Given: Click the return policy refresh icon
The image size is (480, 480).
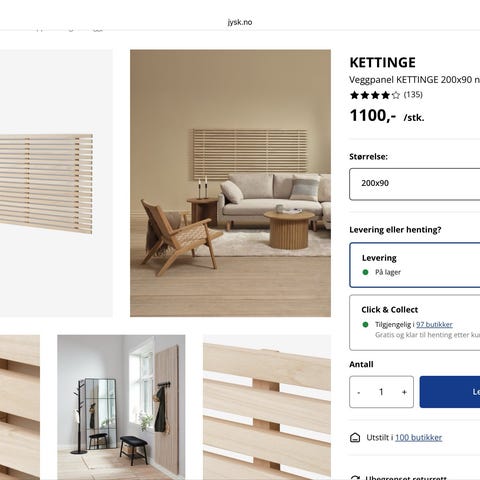Looking at the screenshot, I should (355, 477).
